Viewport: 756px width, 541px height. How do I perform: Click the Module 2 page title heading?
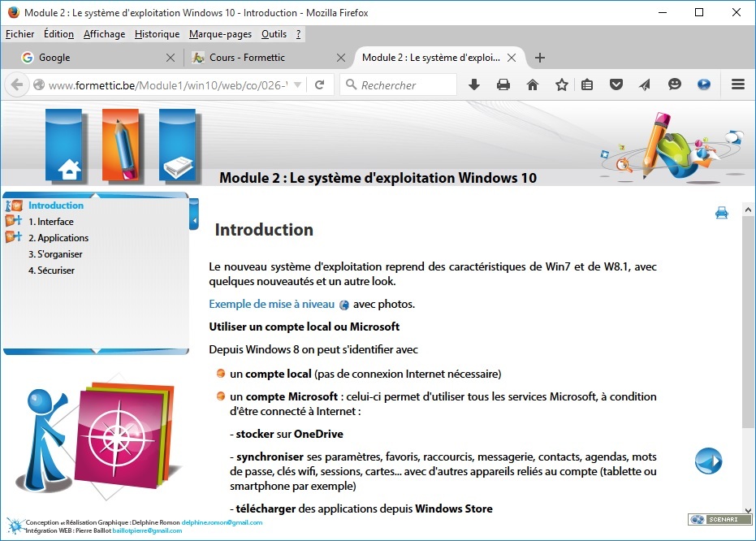(x=378, y=178)
